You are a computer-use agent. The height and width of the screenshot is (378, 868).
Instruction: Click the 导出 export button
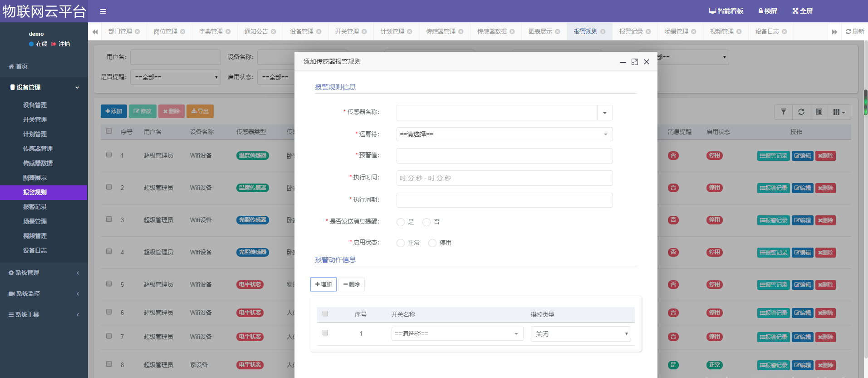click(x=200, y=111)
